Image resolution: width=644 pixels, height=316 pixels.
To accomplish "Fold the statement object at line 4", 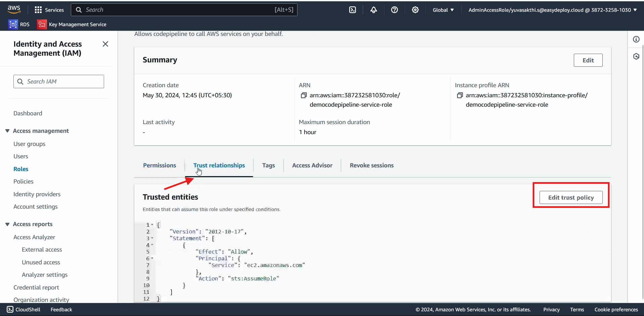I will pos(152,245).
